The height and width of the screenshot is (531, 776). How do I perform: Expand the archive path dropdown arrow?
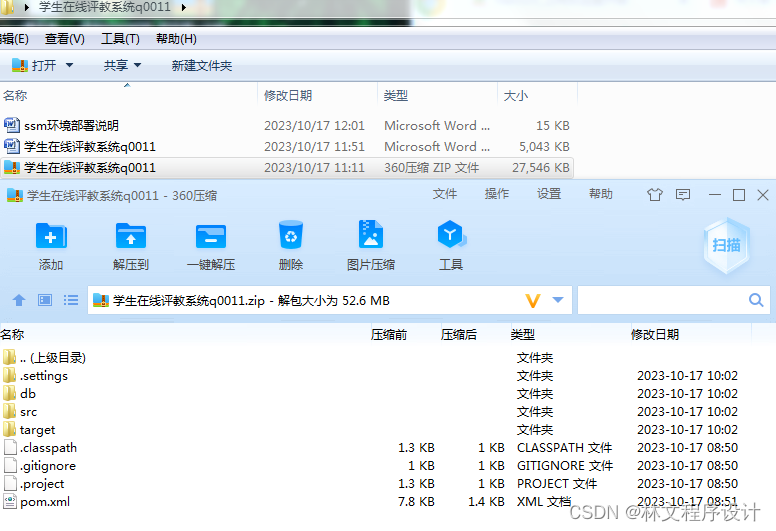558,300
